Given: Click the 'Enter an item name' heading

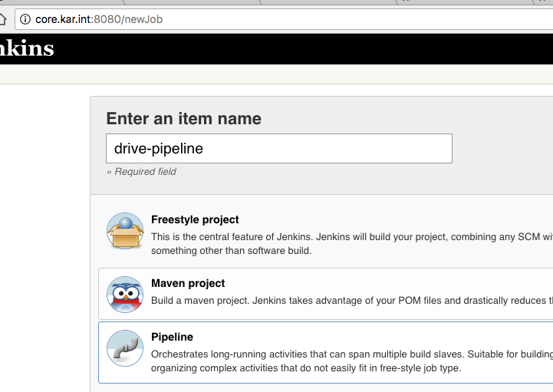Looking at the screenshot, I should click(x=184, y=118).
